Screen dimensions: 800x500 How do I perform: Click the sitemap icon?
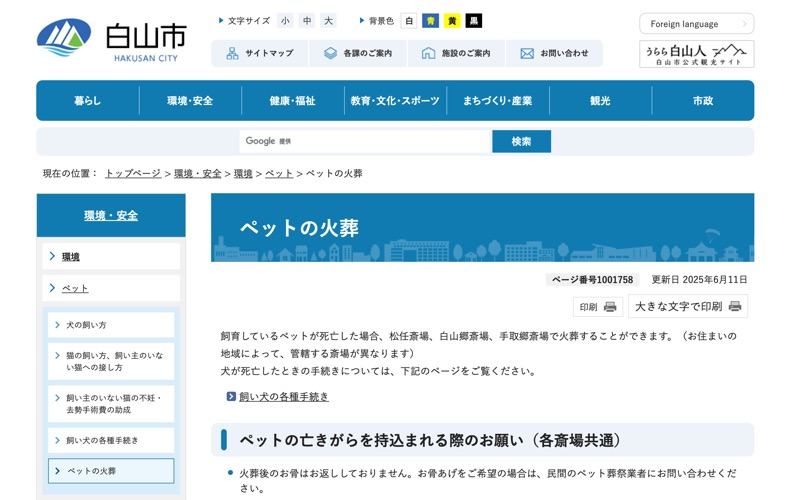coord(232,54)
